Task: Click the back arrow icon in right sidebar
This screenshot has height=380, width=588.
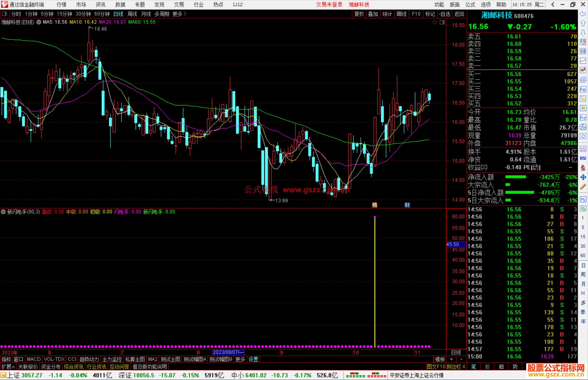Action: coord(583,14)
